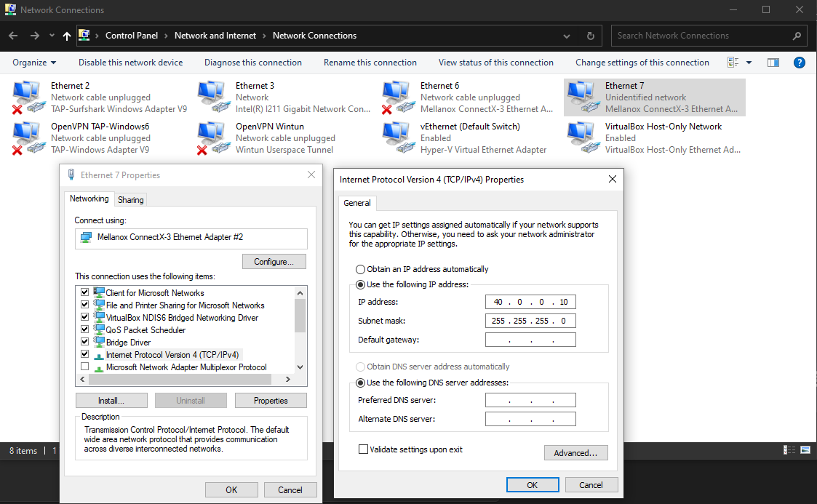
Task: Open help with the question mark icon
Action: pyautogui.click(x=800, y=63)
